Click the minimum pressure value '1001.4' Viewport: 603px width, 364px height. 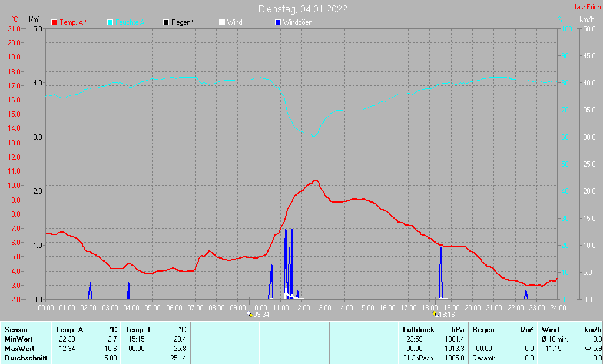455,339
